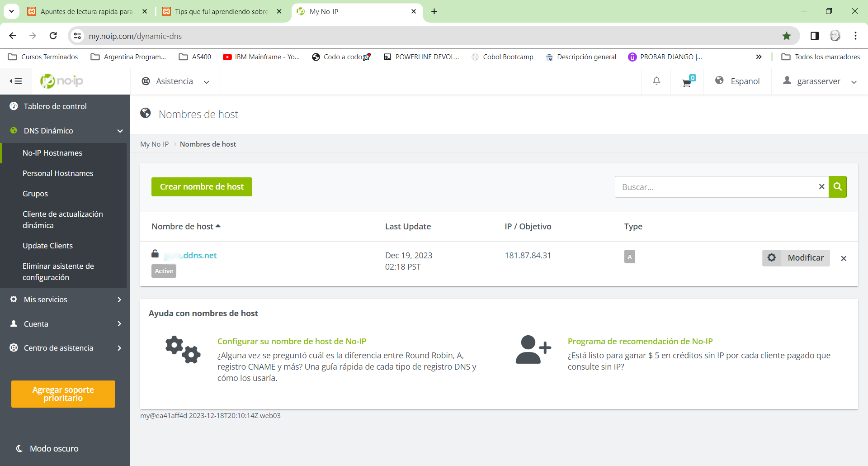The height and width of the screenshot is (466, 868).
Task: Click the No-IP logo
Action: coord(62,81)
